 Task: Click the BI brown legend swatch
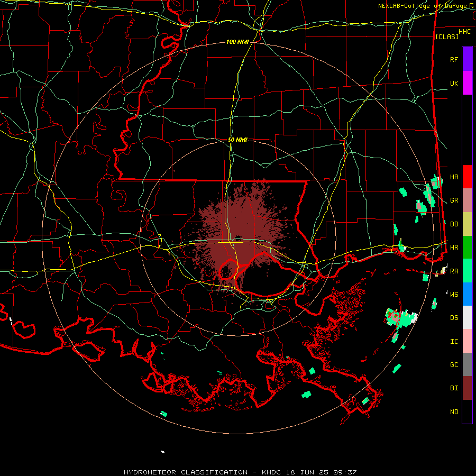467,388
